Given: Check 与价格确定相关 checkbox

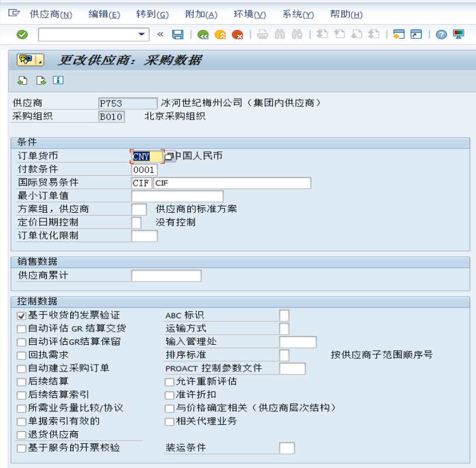Looking at the screenshot, I should [169, 408].
